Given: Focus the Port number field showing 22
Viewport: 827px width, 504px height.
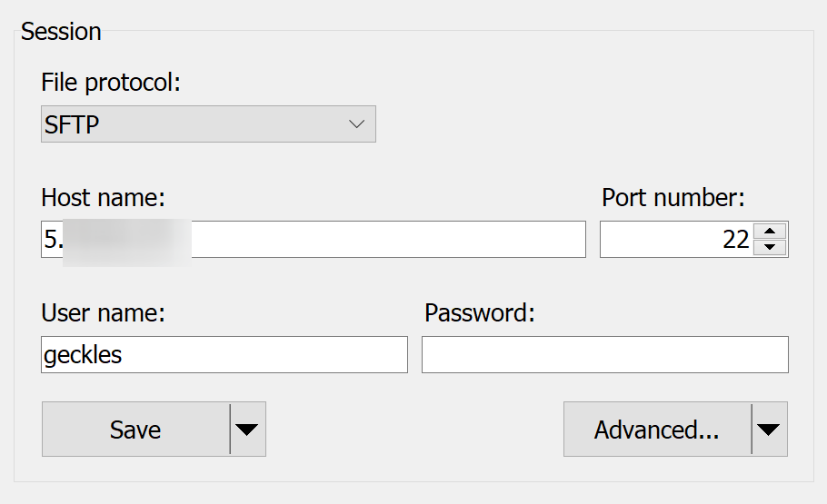Looking at the screenshot, I should coord(677,240).
